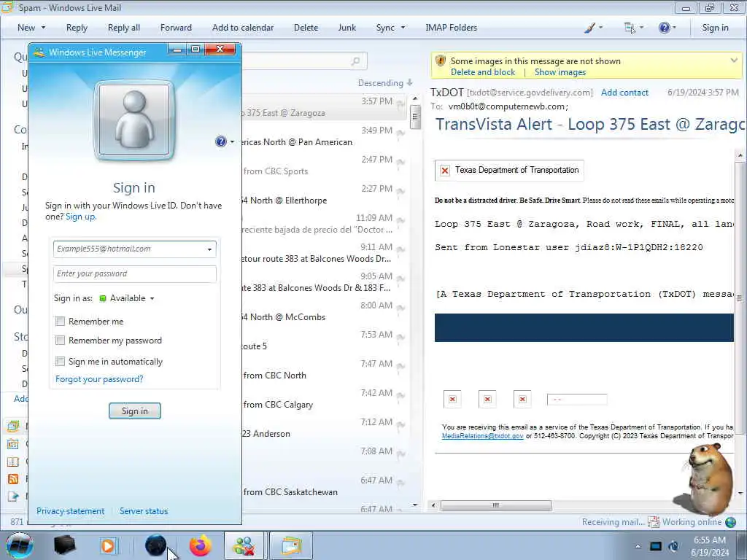The height and width of the screenshot is (560, 747).
Task: Open the Live Mail menus icon
Action: click(630, 28)
